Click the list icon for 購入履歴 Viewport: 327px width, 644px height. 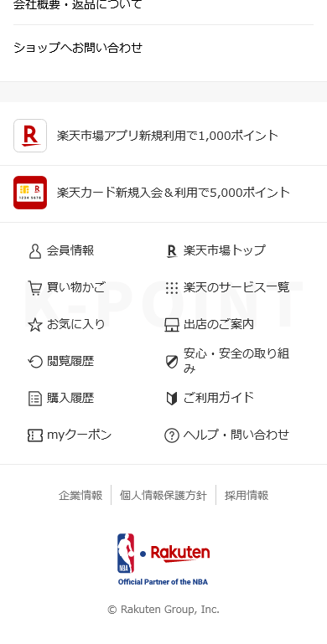[x=35, y=399]
